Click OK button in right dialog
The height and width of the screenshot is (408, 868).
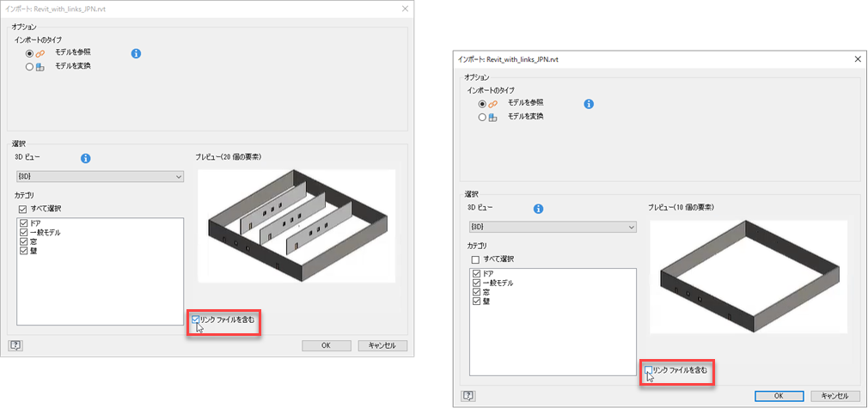[x=779, y=396]
